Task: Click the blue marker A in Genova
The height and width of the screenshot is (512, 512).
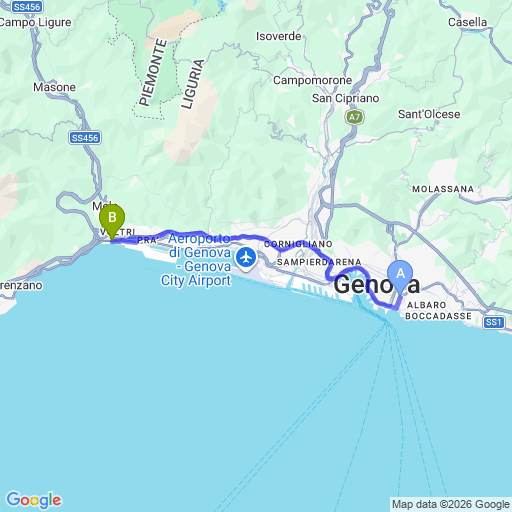Action: [400, 276]
